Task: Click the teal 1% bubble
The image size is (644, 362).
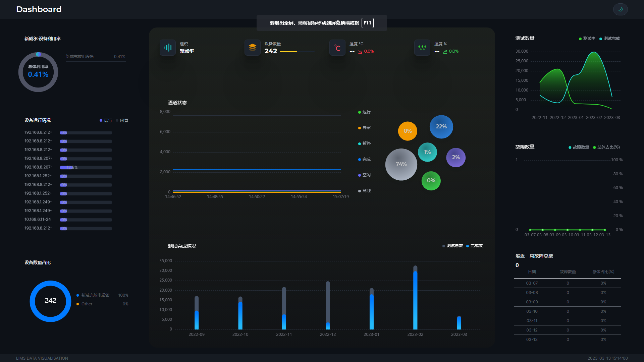Action: 427,152
